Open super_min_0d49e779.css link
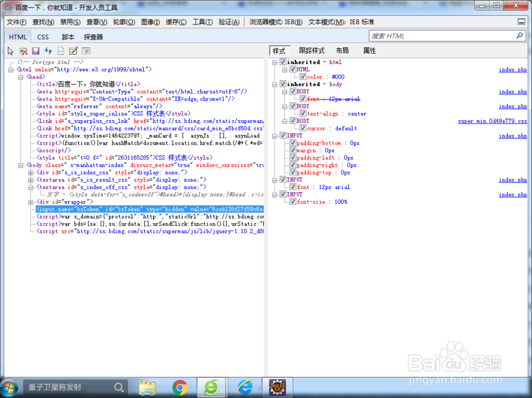The image size is (532, 398). pyautogui.click(x=492, y=121)
